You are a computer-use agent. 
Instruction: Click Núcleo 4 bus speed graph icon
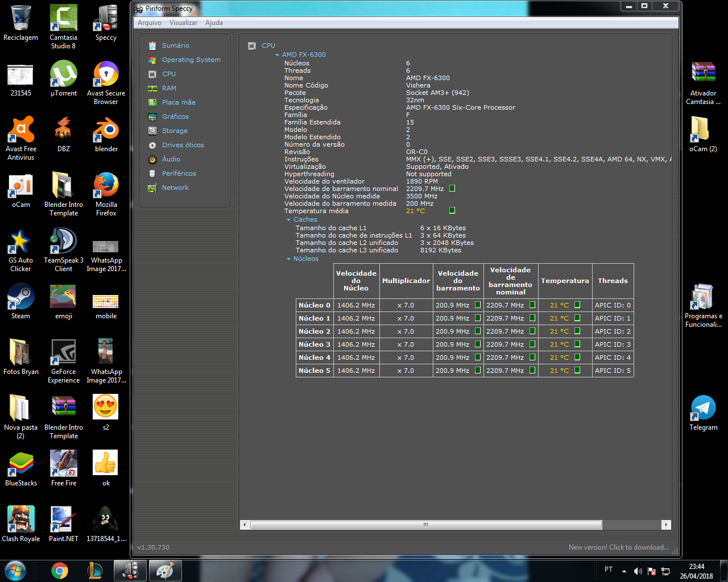478,357
